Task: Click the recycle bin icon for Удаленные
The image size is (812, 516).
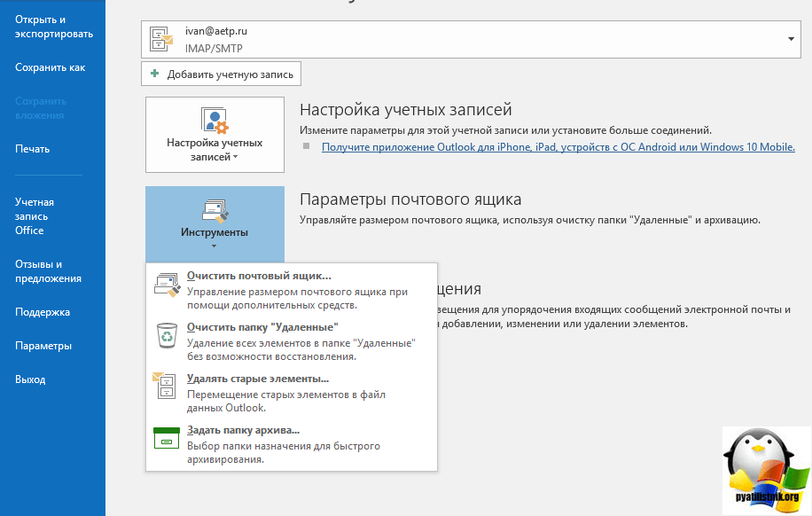Action: [x=167, y=335]
